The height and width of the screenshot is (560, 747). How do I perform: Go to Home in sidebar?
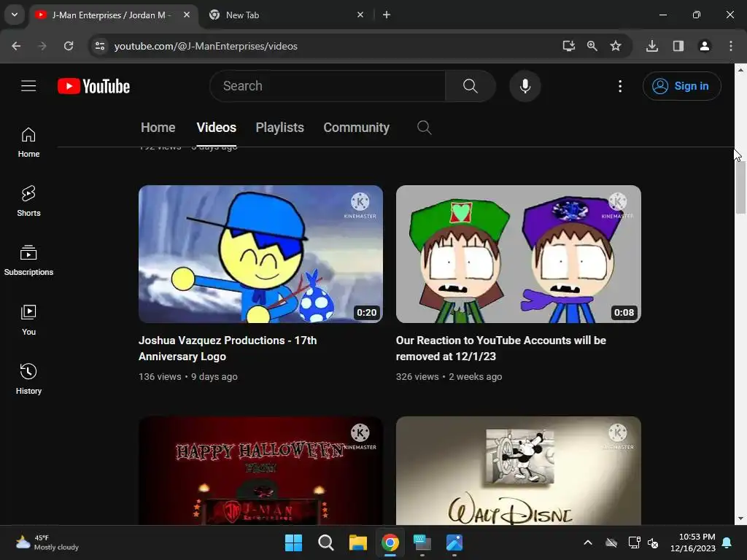[28, 142]
